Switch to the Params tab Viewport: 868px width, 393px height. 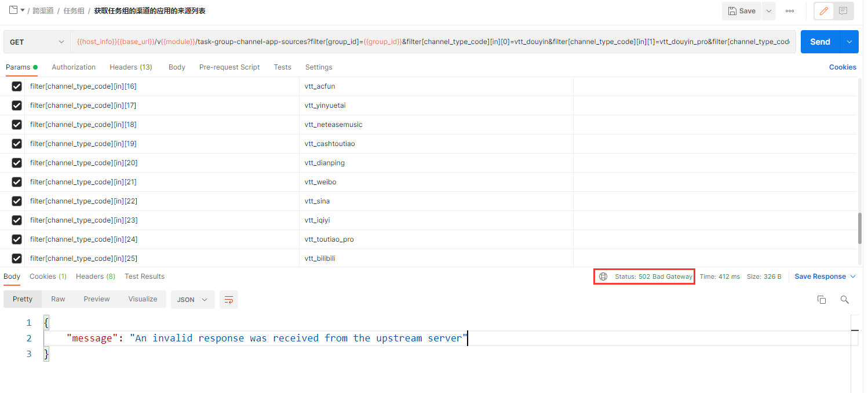click(x=21, y=67)
